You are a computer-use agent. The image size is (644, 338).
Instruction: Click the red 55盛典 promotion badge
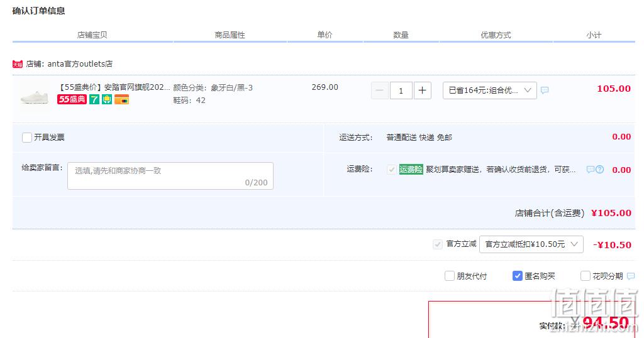(72, 99)
